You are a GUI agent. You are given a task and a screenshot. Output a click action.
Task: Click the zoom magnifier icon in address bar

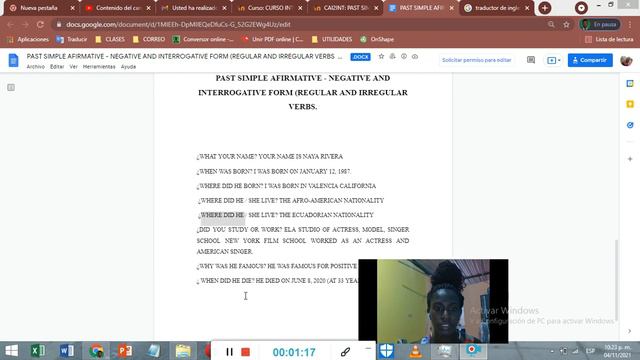click(x=551, y=24)
